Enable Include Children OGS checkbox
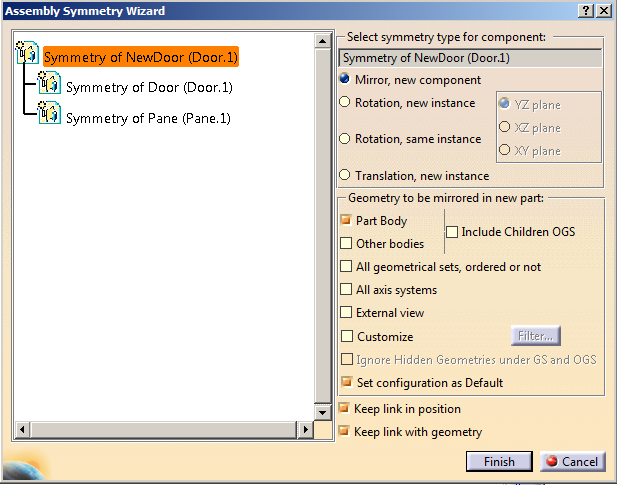Screen dimensions: 617x485 [452, 232]
